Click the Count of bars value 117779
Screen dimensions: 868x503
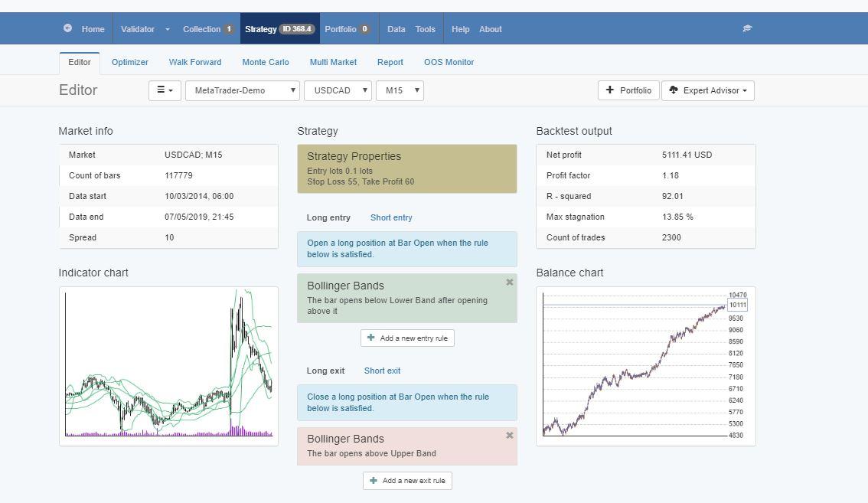[x=178, y=175]
